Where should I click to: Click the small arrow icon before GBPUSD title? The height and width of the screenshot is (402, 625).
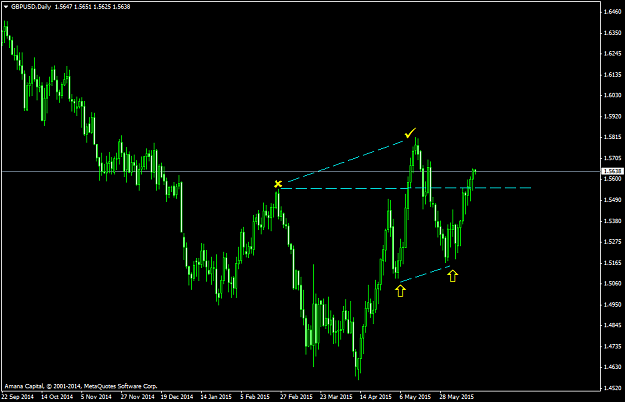coord(6,7)
